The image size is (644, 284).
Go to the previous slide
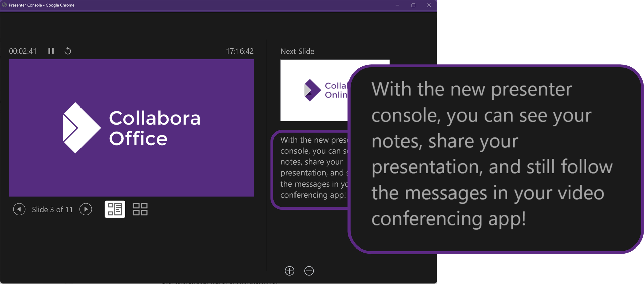click(19, 209)
